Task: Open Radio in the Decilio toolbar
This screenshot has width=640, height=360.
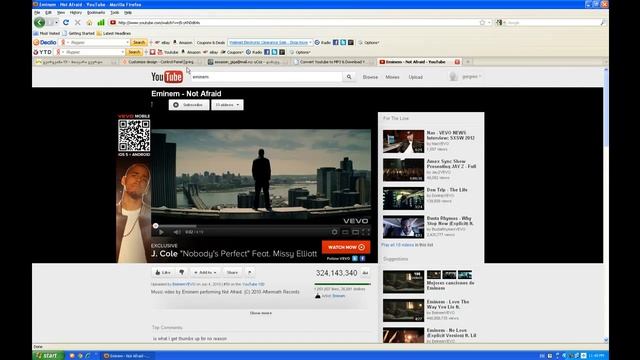Action: tap(322, 42)
